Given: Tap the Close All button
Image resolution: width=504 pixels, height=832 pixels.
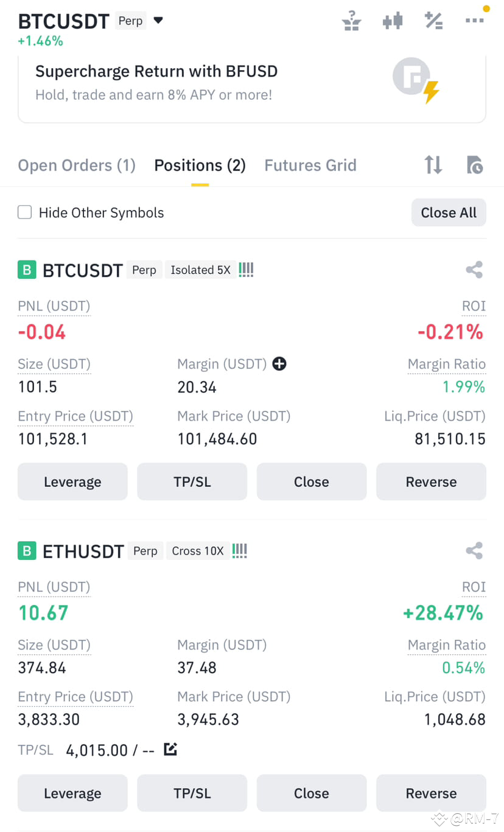Looking at the screenshot, I should pos(449,212).
